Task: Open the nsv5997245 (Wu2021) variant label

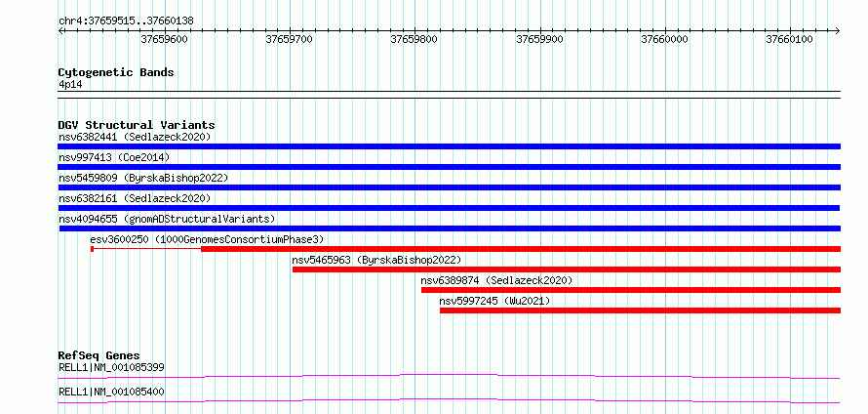Action: (x=494, y=301)
